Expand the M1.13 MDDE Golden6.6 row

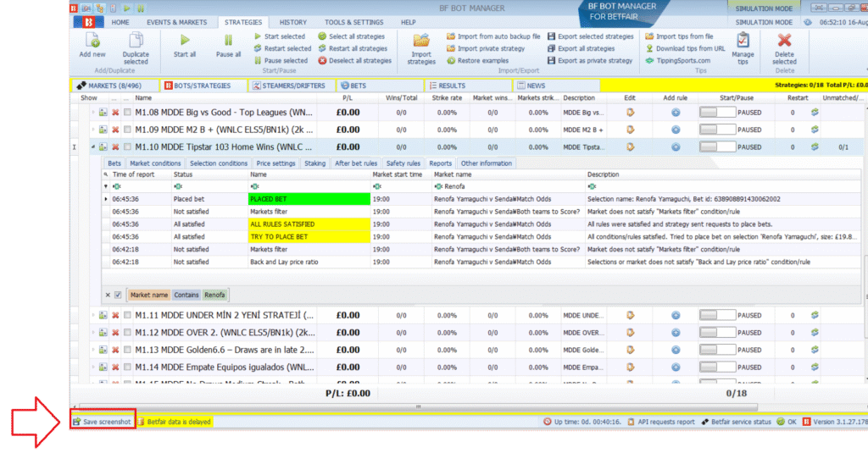point(93,350)
